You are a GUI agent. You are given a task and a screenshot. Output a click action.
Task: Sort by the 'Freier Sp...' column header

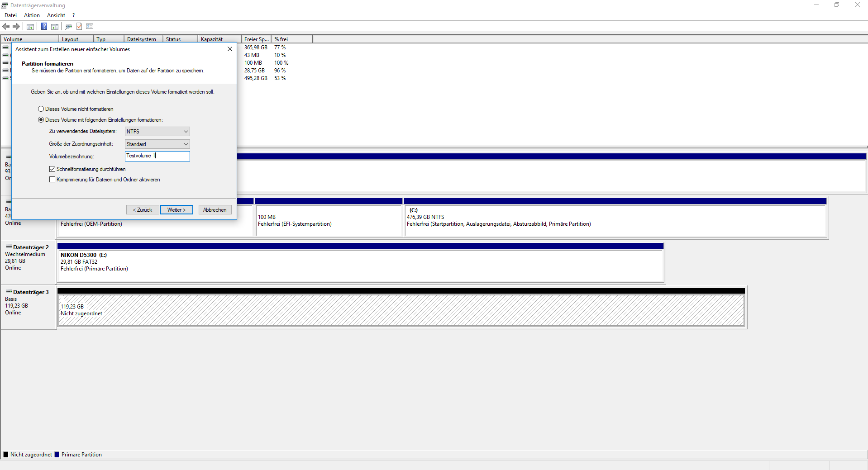point(256,39)
